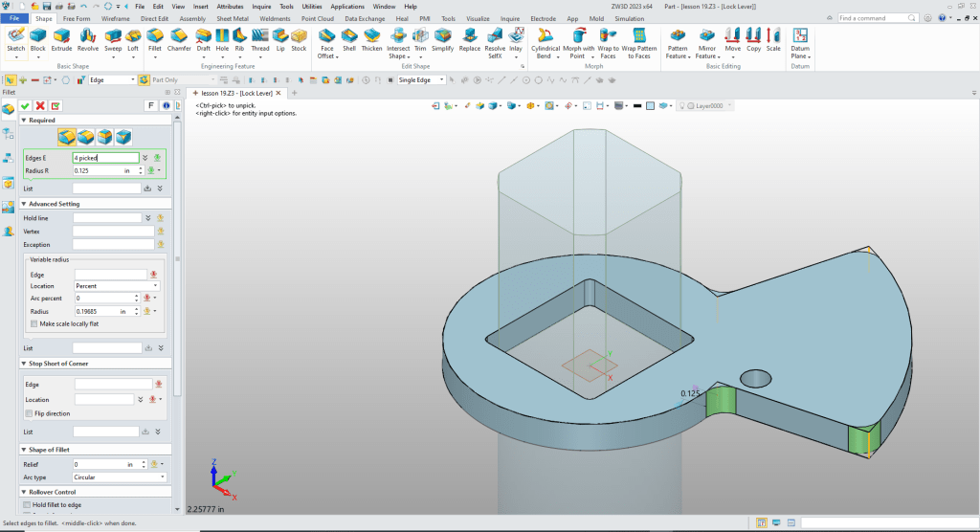
Task: Collapse the Advanced Setting section
Action: (23, 204)
